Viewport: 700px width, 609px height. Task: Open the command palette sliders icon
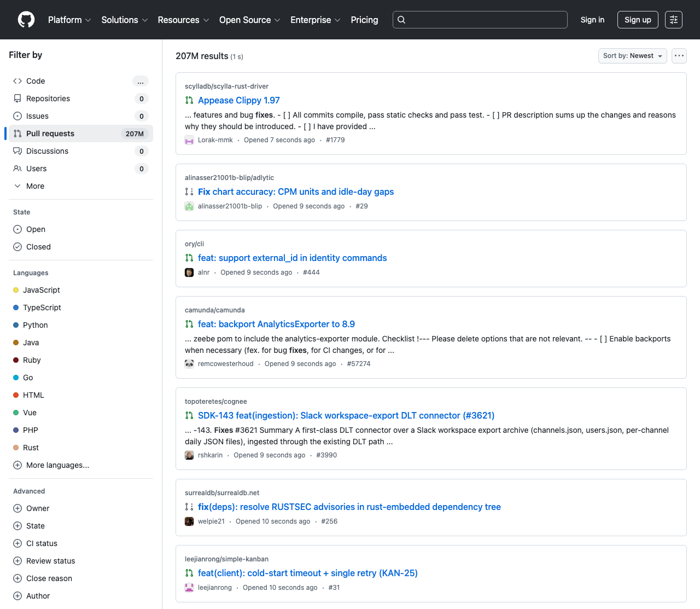[x=674, y=20]
